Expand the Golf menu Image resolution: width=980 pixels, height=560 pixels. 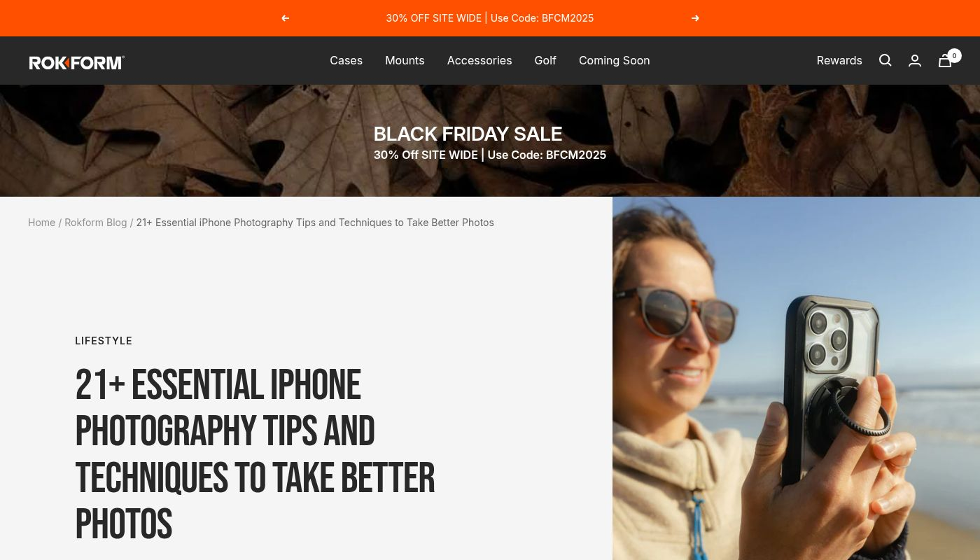[x=545, y=60]
